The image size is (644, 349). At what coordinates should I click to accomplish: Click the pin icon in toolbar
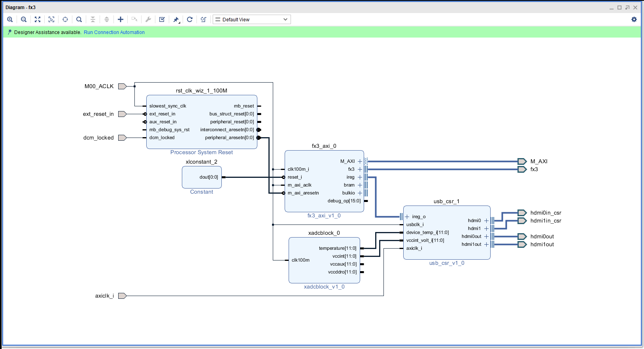tap(176, 19)
